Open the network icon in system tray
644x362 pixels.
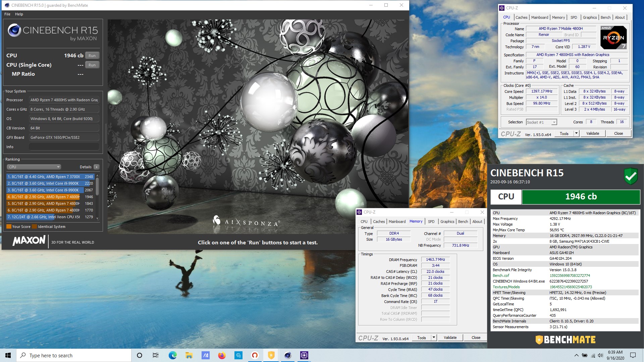click(x=593, y=355)
